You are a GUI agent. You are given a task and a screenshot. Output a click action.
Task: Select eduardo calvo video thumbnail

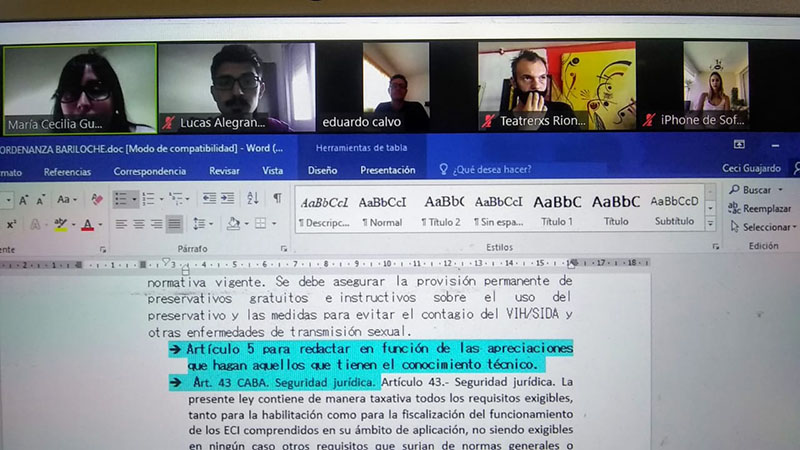[396, 87]
